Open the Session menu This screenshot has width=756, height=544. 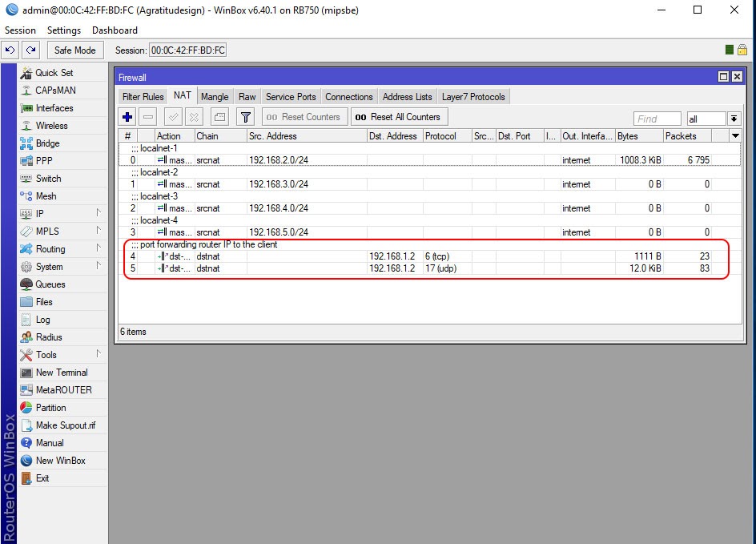pos(20,30)
